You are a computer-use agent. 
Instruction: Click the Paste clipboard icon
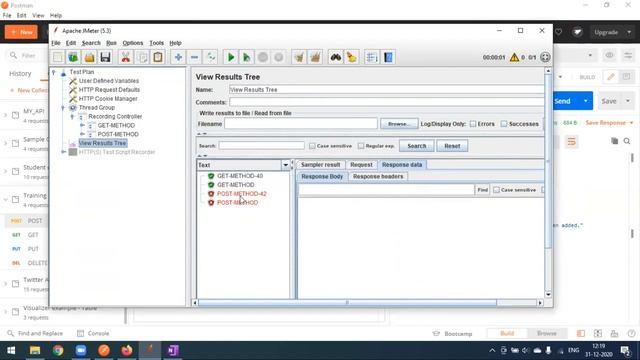point(158,57)
